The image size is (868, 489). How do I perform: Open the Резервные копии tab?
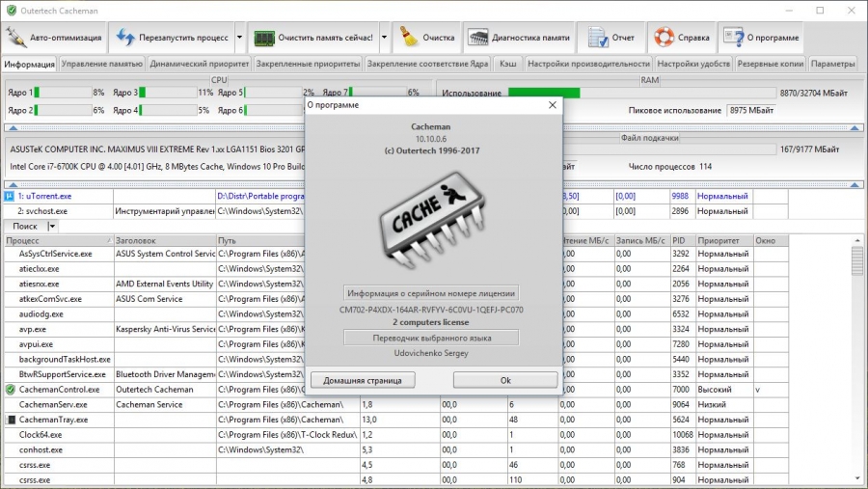click(x=770, y=64)
